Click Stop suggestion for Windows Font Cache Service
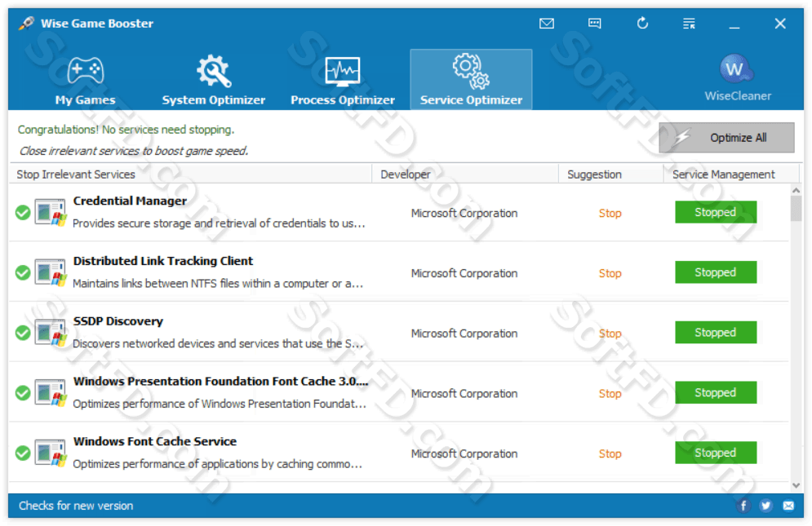This screenshot has height=526, width=812. pyautogui.click(x=610, y=453)
